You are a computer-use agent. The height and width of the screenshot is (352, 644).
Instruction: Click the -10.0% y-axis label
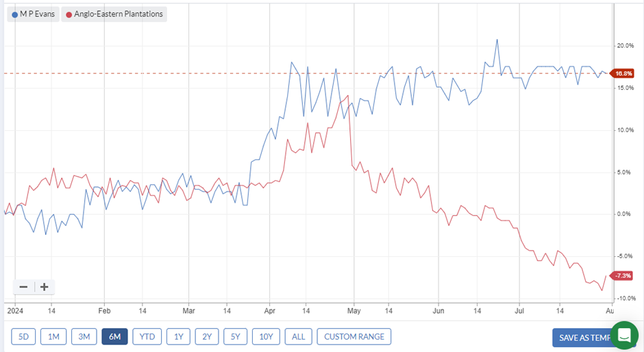[x=626, y=299]
